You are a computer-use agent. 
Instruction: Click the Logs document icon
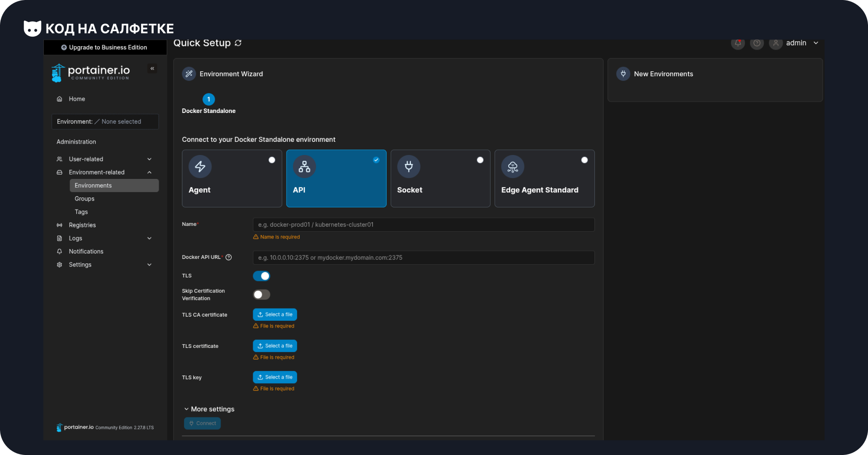coord(59,238)
